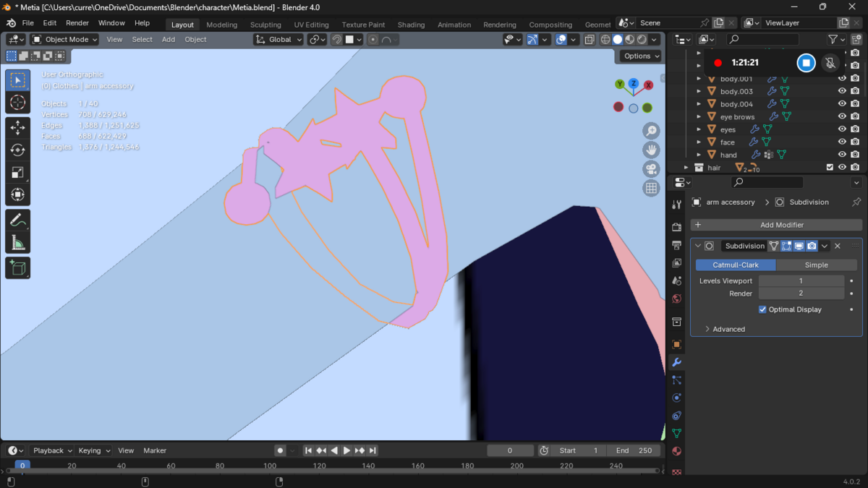Open the Scene properties tab

coord(676,281)
